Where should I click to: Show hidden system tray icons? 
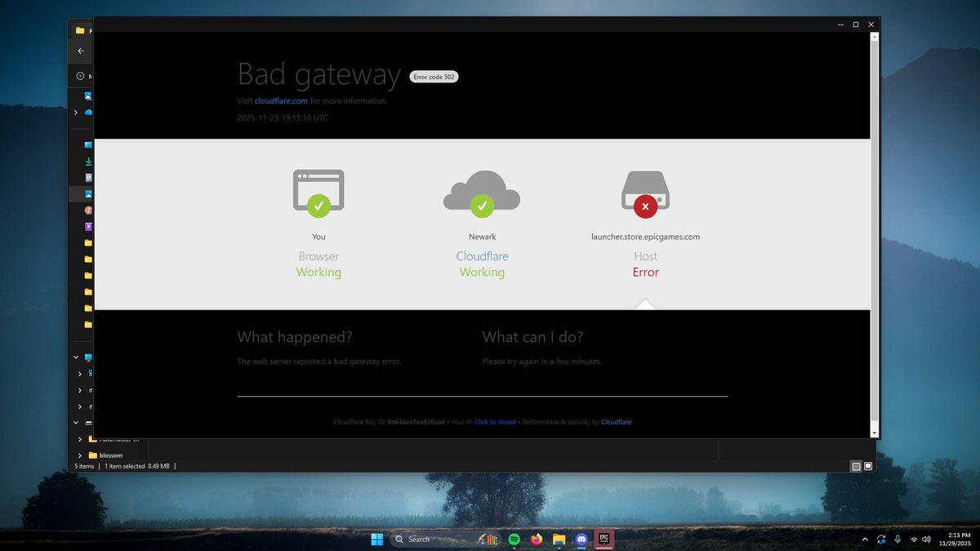click(x=865, y=539)
